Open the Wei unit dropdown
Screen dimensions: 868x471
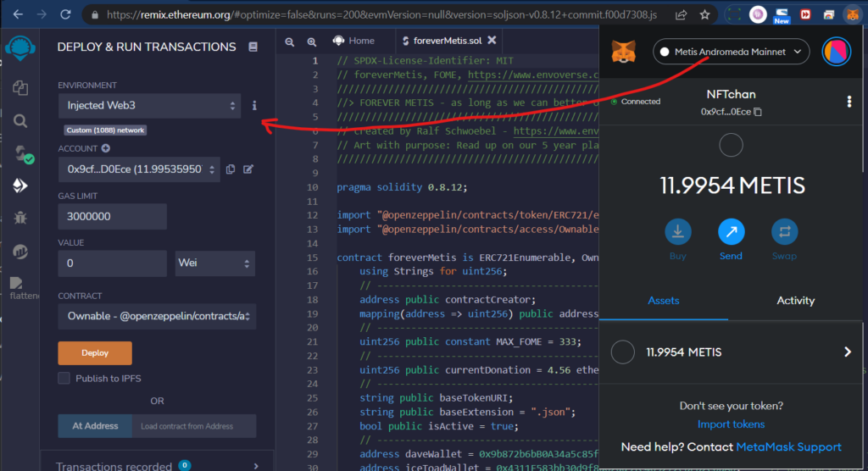(214, 263)
